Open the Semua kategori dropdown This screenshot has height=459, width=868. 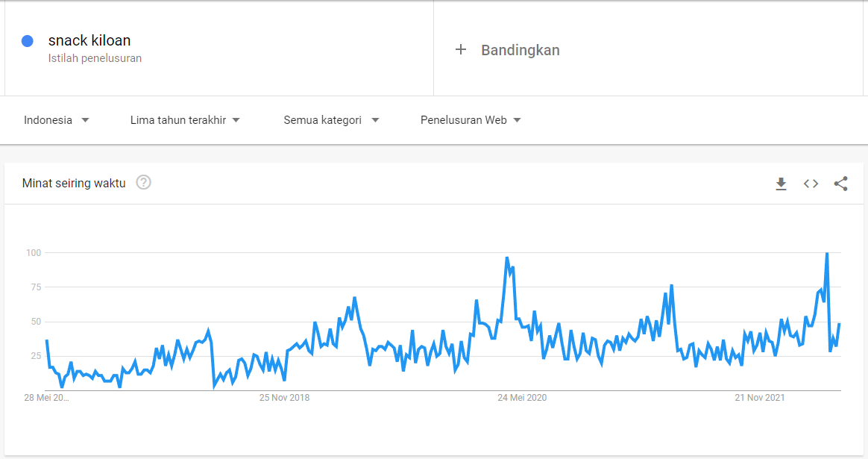click(x=331, y=119)
